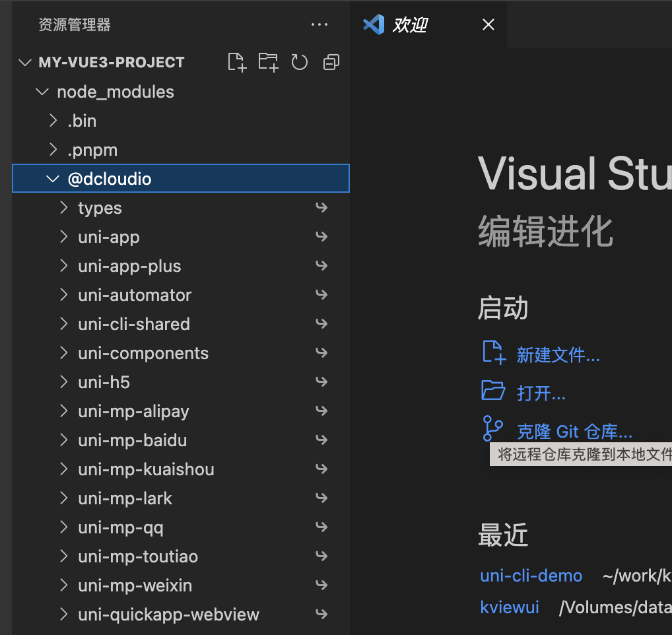
Task: Click symlink arrow icon on uni-mp-lark row
Action: pyautogui.click(x=321, y=498)
